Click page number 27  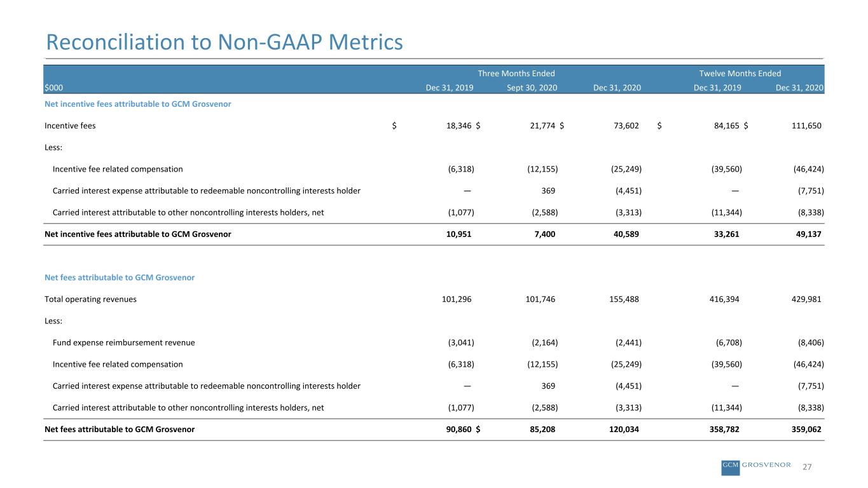click(807, 467)
